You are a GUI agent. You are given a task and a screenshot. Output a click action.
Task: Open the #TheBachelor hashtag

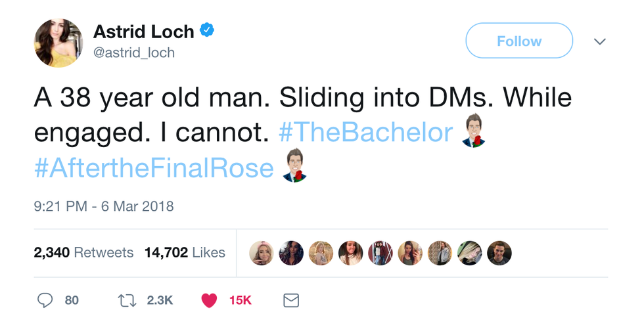[365, 133]
